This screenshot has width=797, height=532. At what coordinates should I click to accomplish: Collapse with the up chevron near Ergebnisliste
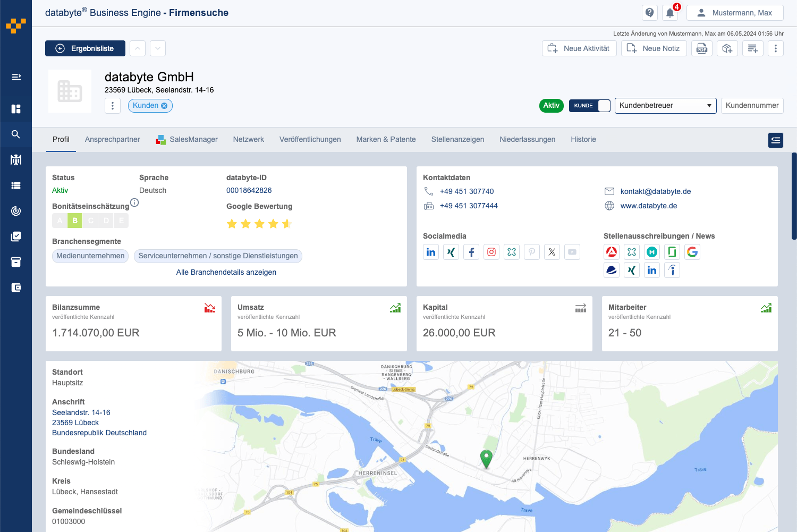click(137, 48)
